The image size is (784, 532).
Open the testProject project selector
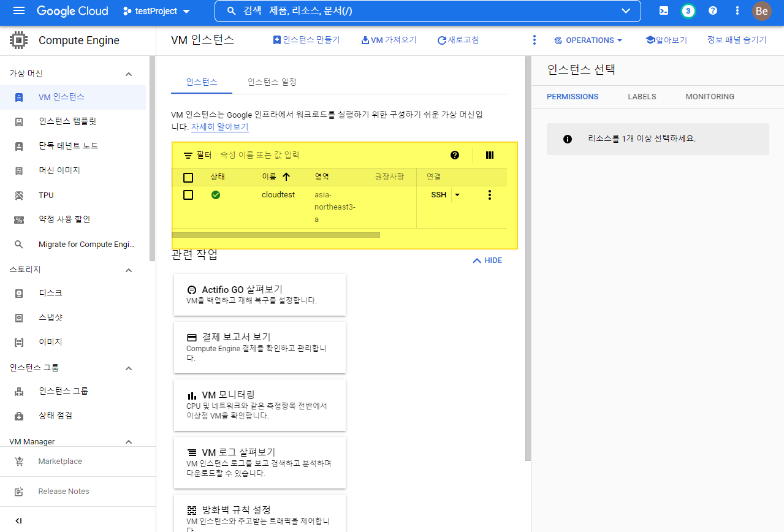156,11
